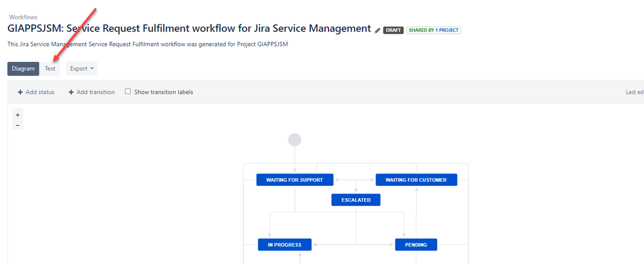
Task: Select the grey start circle node
Action: point(294,139)
